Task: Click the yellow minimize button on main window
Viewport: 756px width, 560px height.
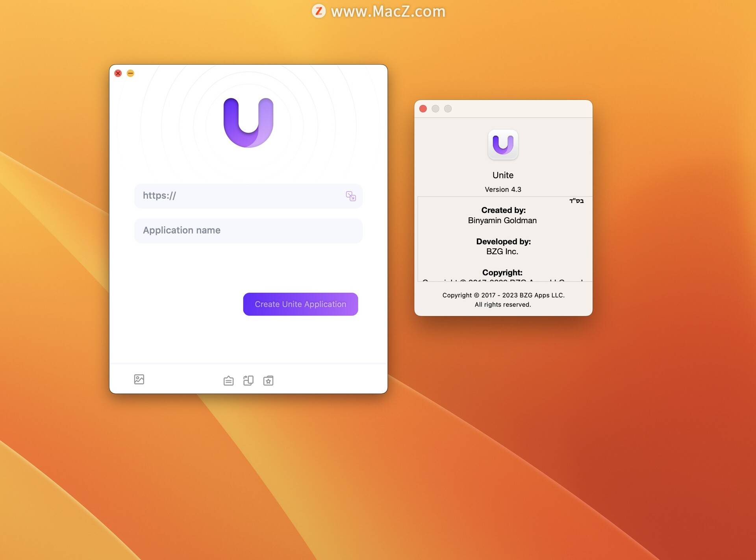Action: click(130, 73)
